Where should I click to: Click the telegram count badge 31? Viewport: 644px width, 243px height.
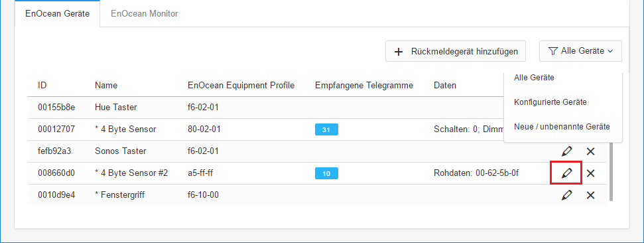pyautogui.click(x=326, y=130)
